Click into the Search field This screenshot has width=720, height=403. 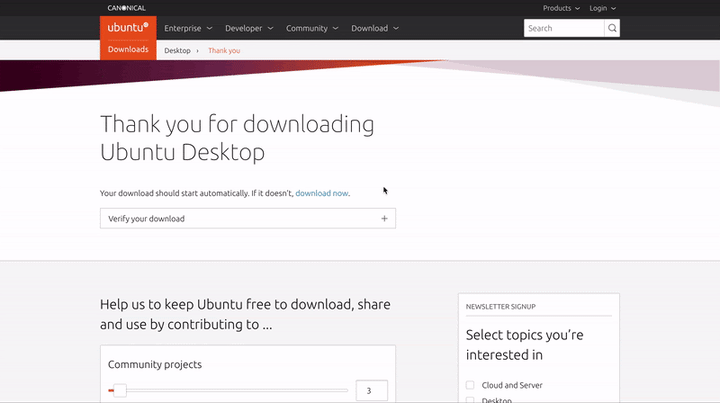[564, 28]
